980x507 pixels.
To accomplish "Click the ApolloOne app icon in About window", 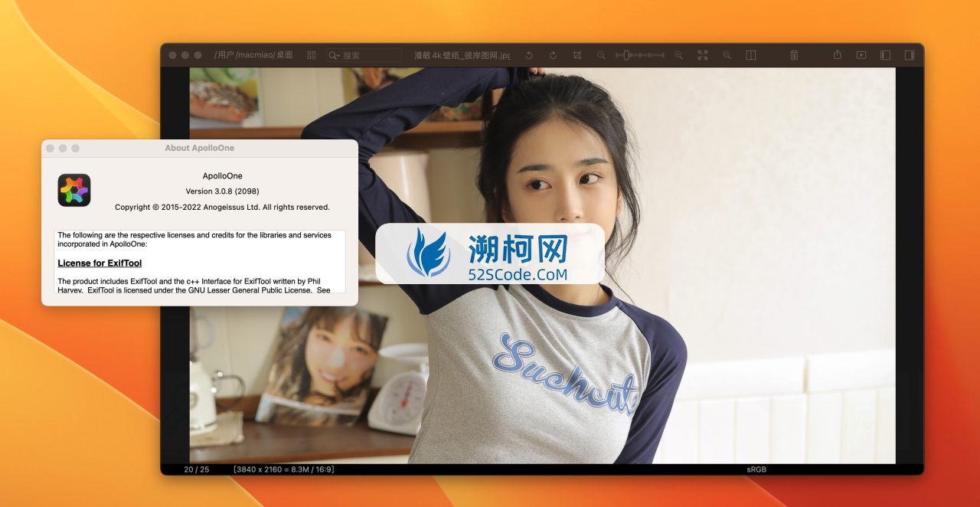I will [x=74, y=190].
